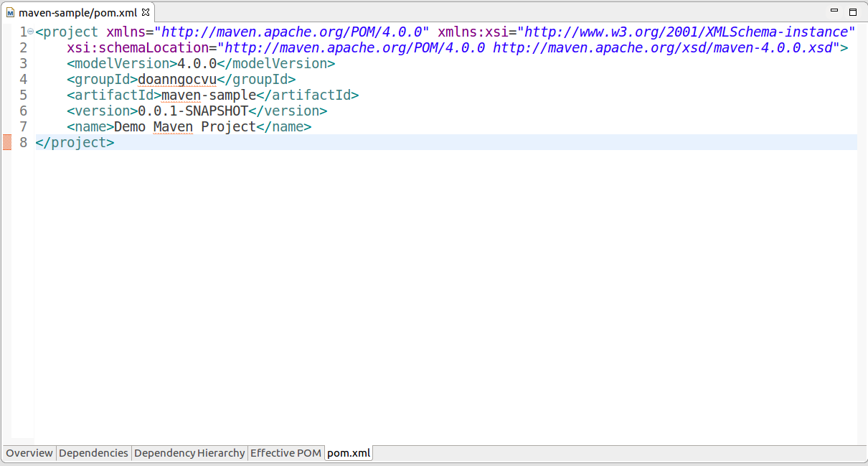This screenshot has width=868, height=466.
Task: Select the pom.xml source tab at bottom
Action: 349,453
